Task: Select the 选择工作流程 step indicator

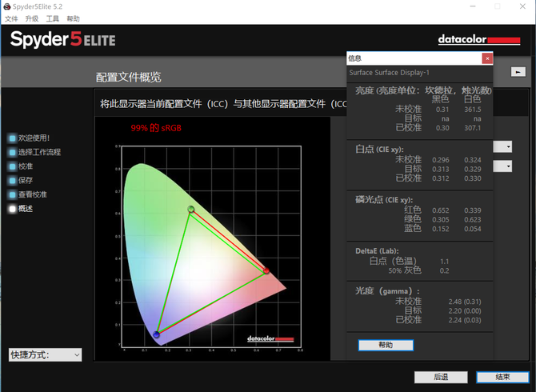Action: point(12,152)
